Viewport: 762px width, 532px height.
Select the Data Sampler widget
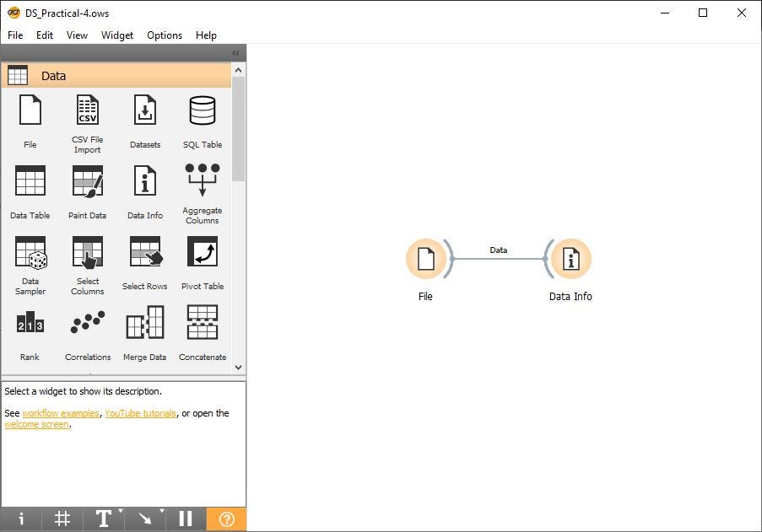(x=30, y=265)
